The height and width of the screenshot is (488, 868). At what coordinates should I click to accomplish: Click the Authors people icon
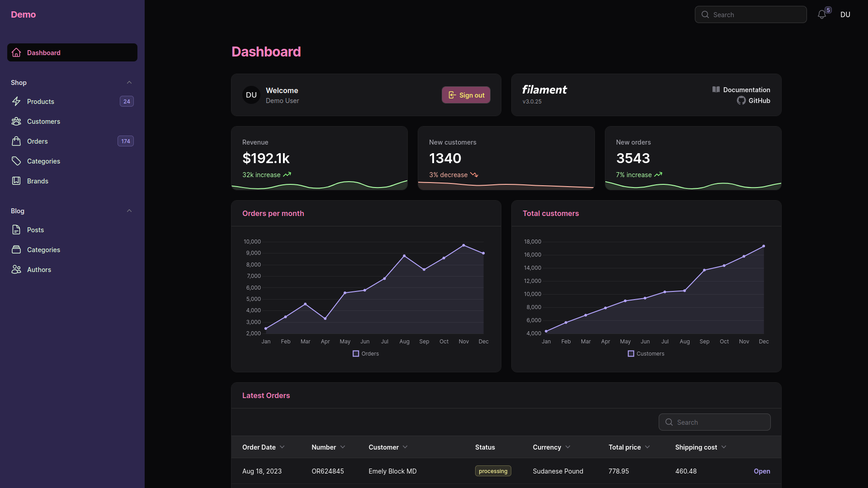[x=16, y=269]
